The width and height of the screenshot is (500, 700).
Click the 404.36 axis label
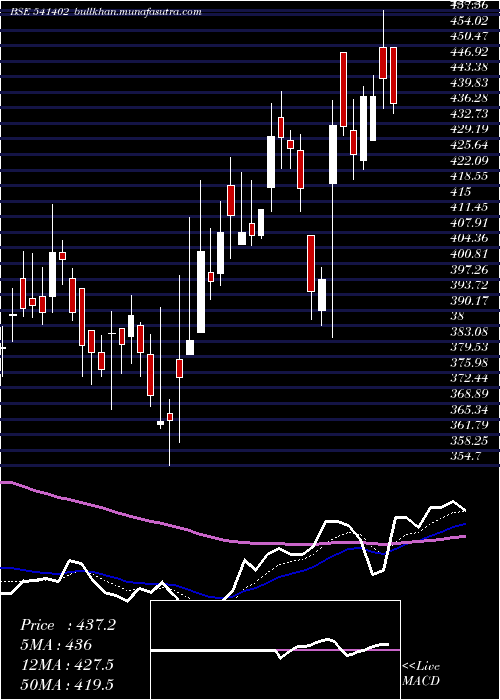coord(470,238)
